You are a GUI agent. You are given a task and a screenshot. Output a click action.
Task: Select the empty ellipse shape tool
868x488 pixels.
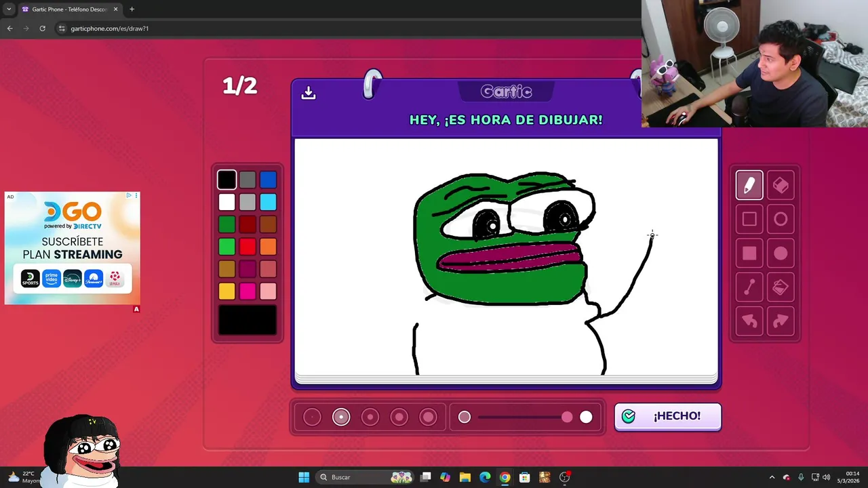tap(781, 219)
